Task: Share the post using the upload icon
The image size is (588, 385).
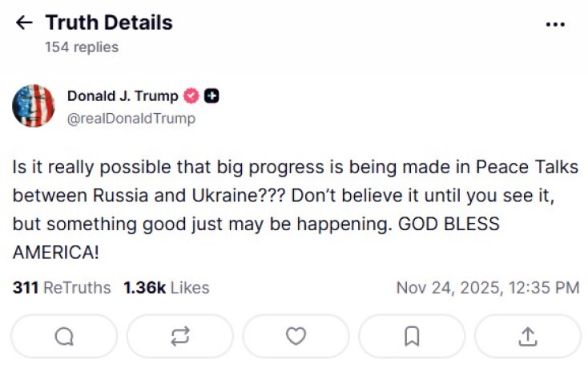Action: 527,336
